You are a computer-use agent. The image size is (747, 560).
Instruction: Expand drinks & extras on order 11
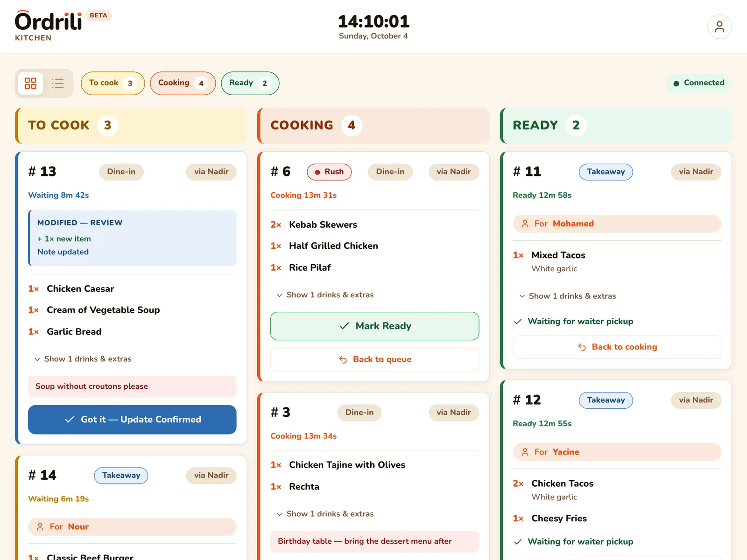click(x=568, y=296)
